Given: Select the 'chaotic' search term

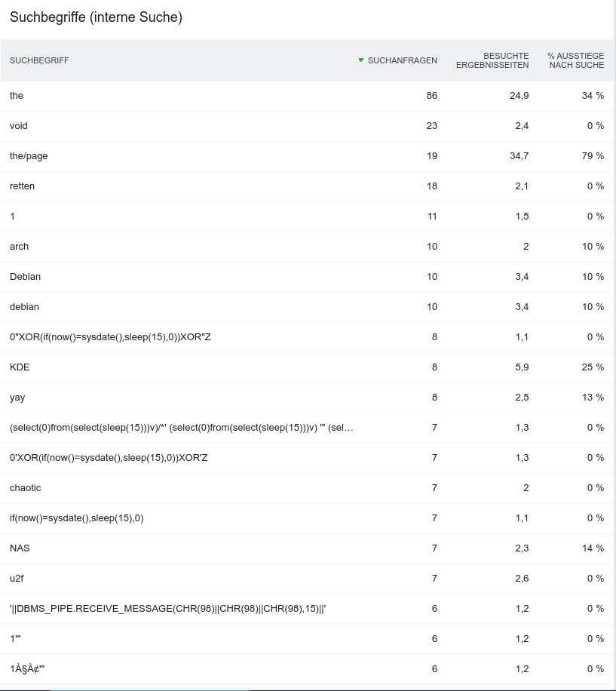Looking at the screenshot, I should 26,488.
